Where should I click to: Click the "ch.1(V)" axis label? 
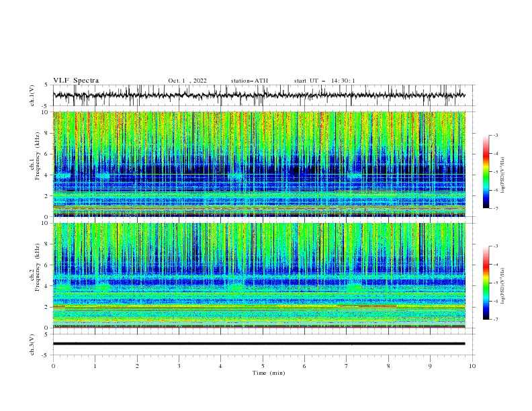pos(32,95)
